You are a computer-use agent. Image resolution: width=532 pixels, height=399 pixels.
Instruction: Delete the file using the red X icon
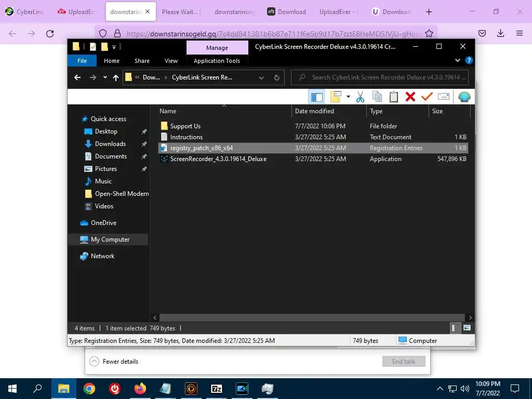[x=410, y=97]
